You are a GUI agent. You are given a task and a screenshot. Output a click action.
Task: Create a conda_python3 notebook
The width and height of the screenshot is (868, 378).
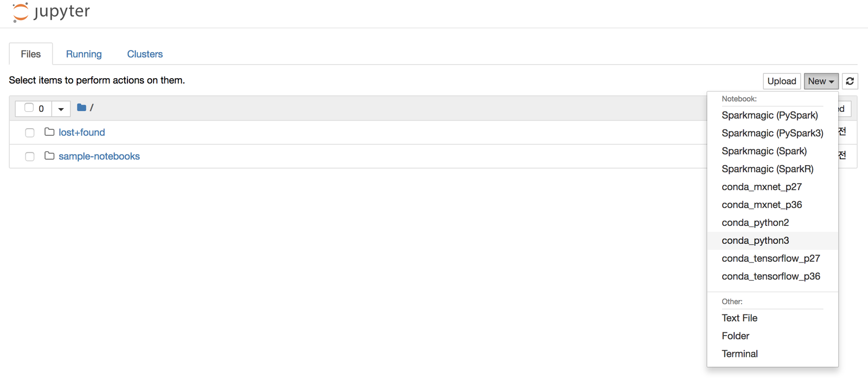(755, 241)
